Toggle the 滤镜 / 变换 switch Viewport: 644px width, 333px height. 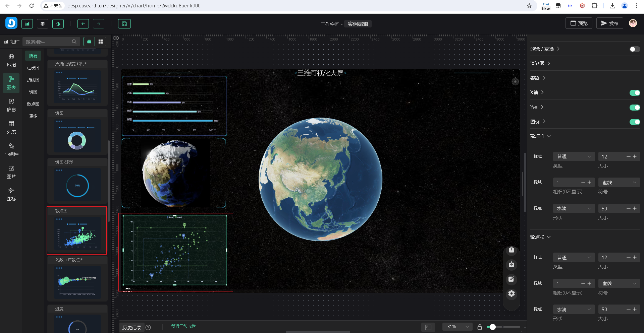click(634, 49)
